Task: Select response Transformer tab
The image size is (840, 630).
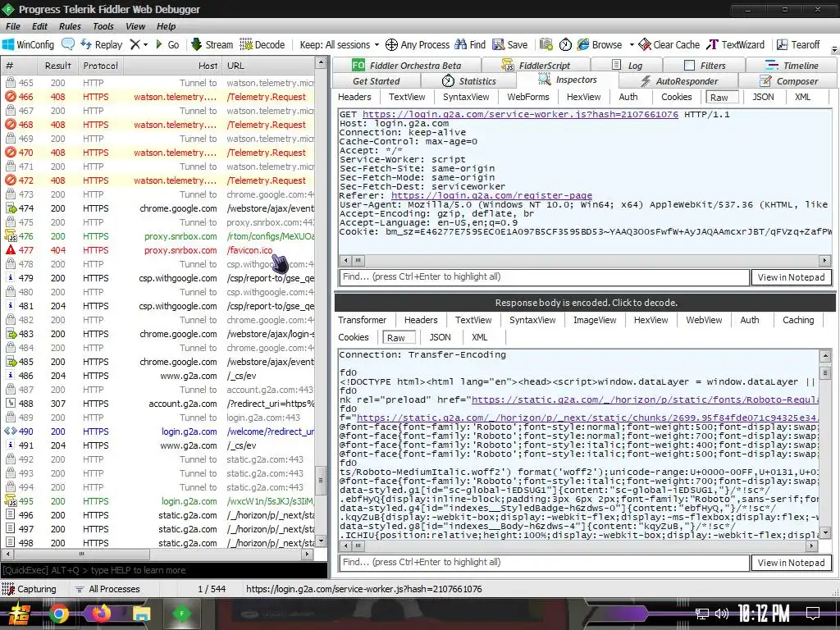Action: [362, 320]
